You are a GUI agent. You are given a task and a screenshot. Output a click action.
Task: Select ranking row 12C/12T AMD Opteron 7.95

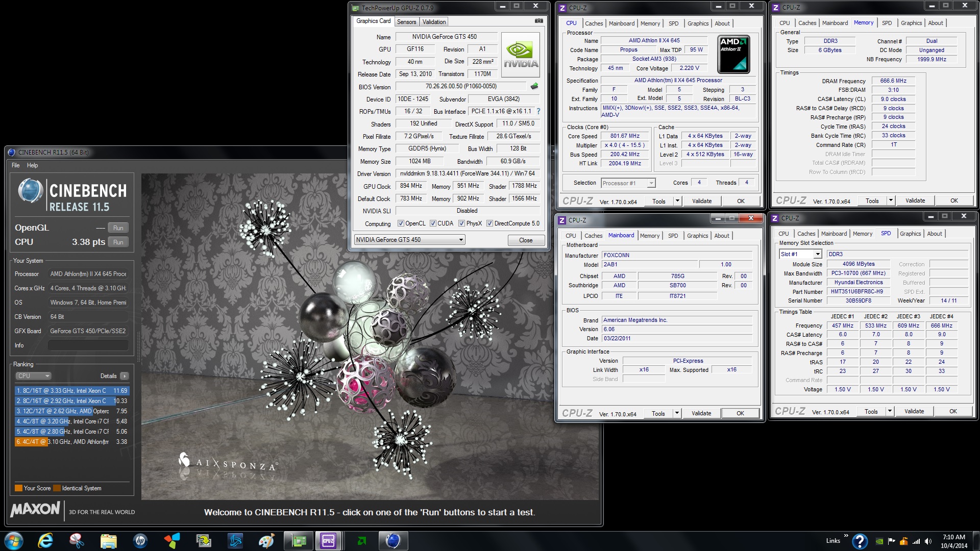[x=72, y=411]
